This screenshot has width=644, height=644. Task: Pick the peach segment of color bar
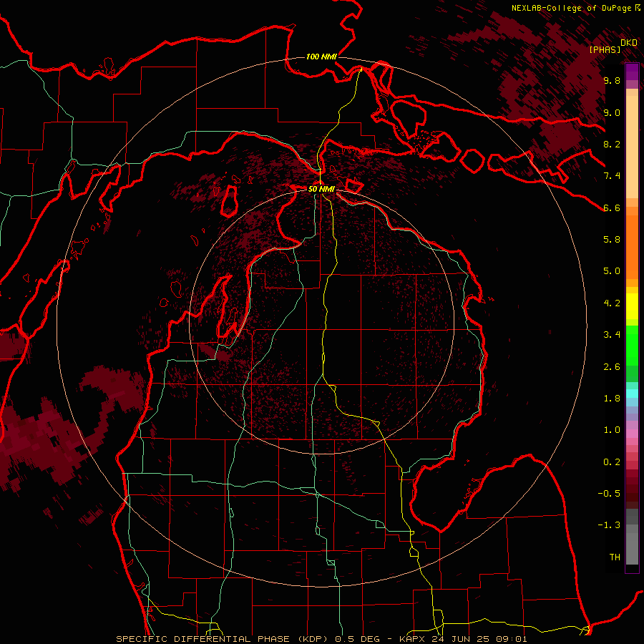[x=632, y=148]
